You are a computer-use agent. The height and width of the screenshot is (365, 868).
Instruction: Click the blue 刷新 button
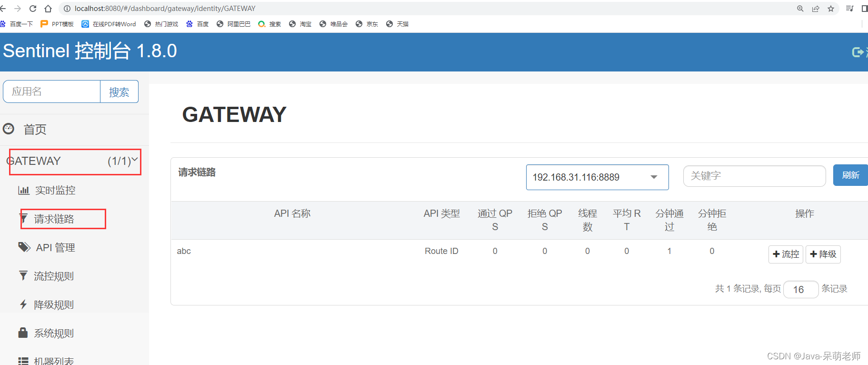850,175
